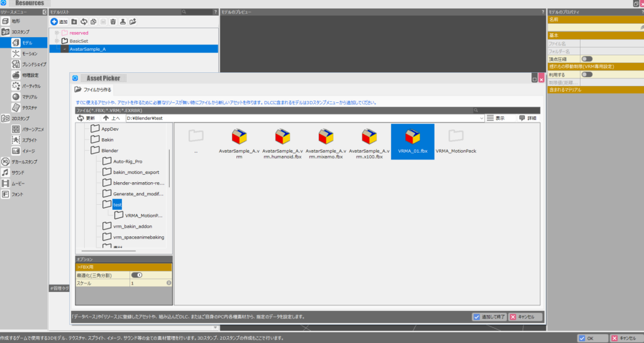Open the path dropdown for D:¥Blender¥test
The height and width of the screenshot is (343, 644).
(x=482, y=118)
